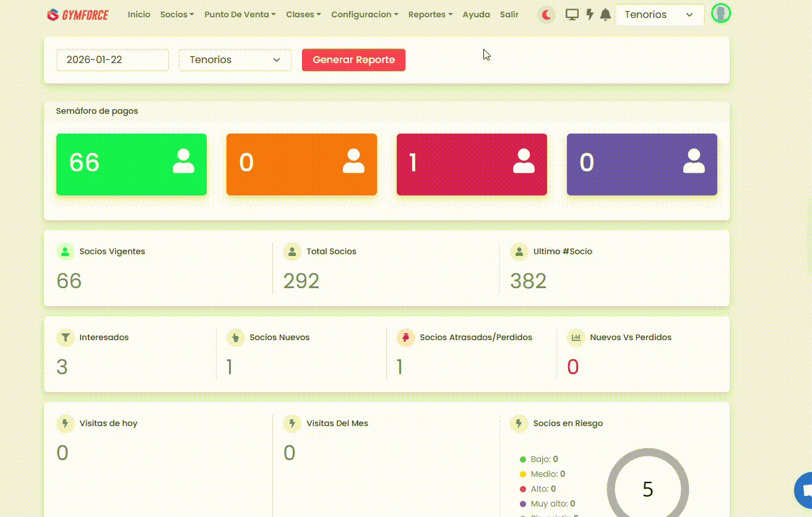Click the green payment status card

point(131,164)
